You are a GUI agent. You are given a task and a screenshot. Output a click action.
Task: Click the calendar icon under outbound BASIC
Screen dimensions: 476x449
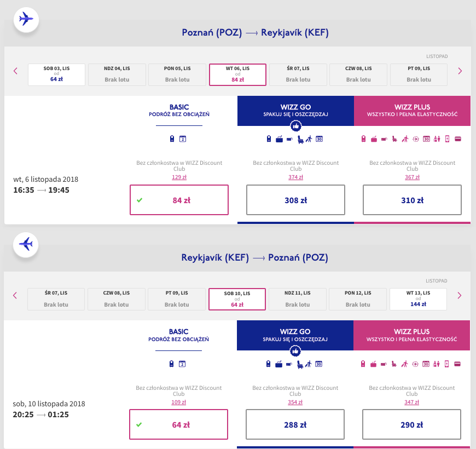point(183,139)
